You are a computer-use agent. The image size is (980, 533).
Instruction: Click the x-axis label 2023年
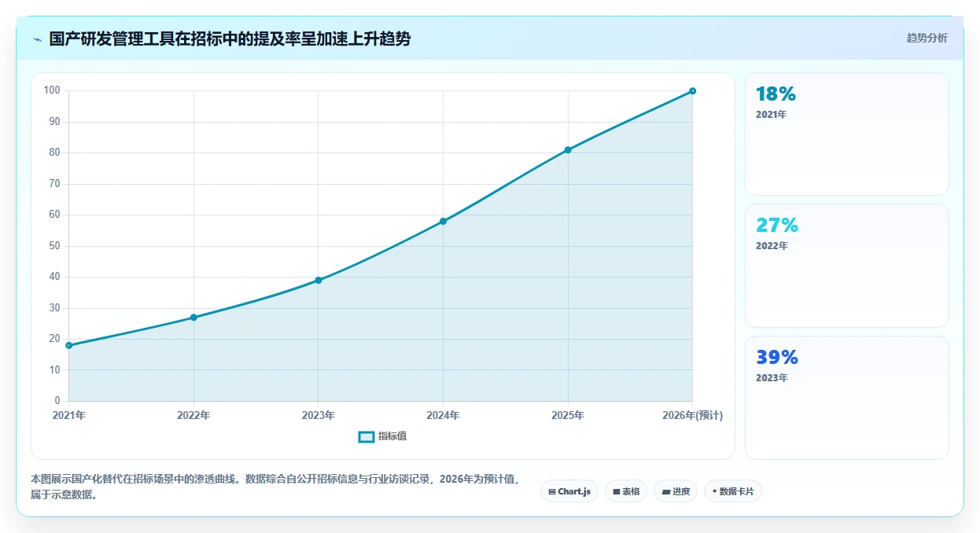click(319, 415)
